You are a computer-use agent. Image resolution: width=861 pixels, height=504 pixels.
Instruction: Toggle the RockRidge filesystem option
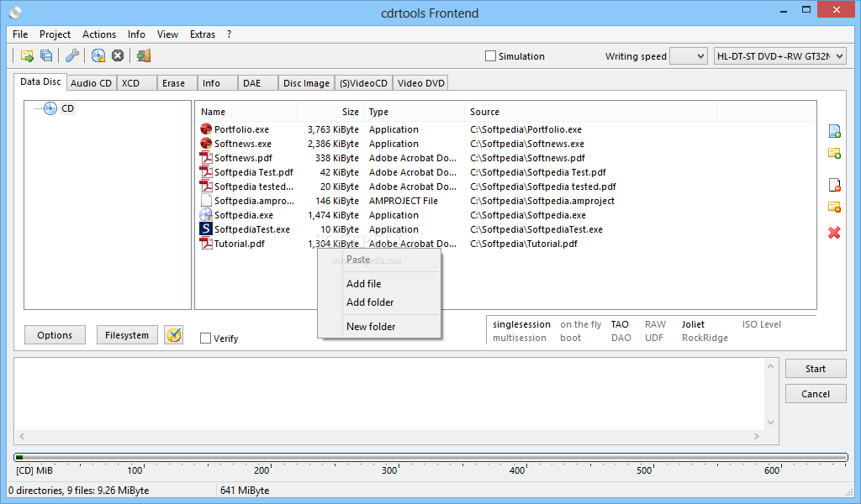705,338
